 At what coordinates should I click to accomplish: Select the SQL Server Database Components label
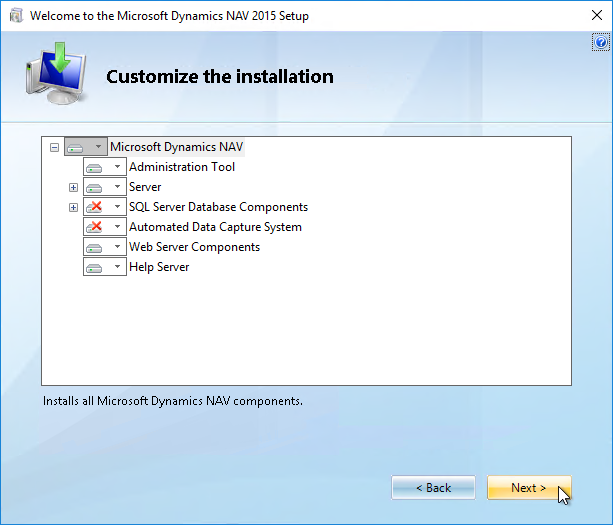click(219, 207)
